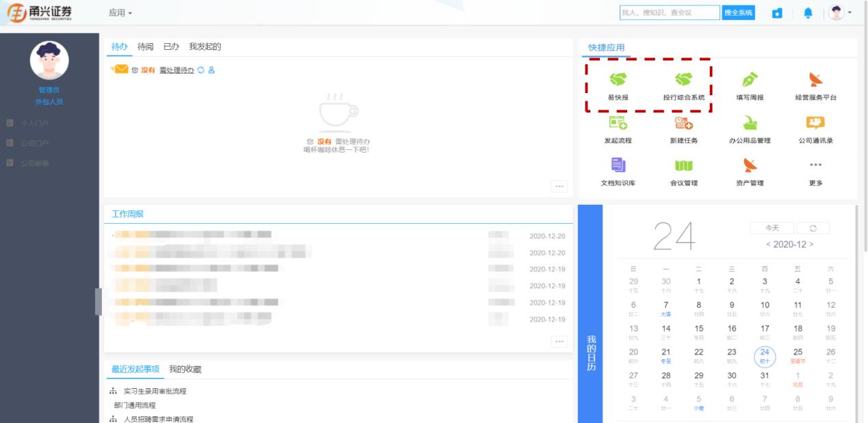
Task: Open 会议管理 meeting management
Action: coord(682,172)
